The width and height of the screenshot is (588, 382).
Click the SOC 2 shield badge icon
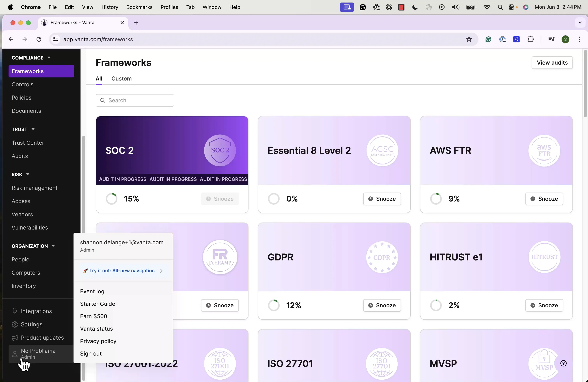(x=220, y=151)
